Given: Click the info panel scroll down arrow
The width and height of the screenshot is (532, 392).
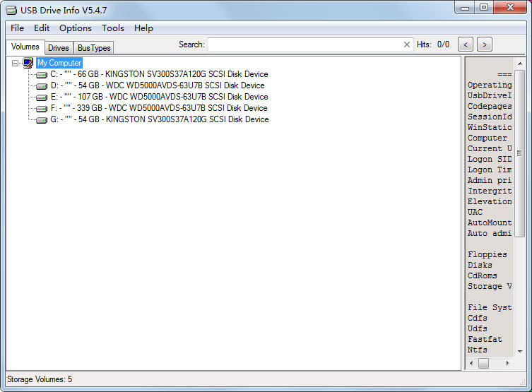Looking at the screenshot, I should coord(520,352).
